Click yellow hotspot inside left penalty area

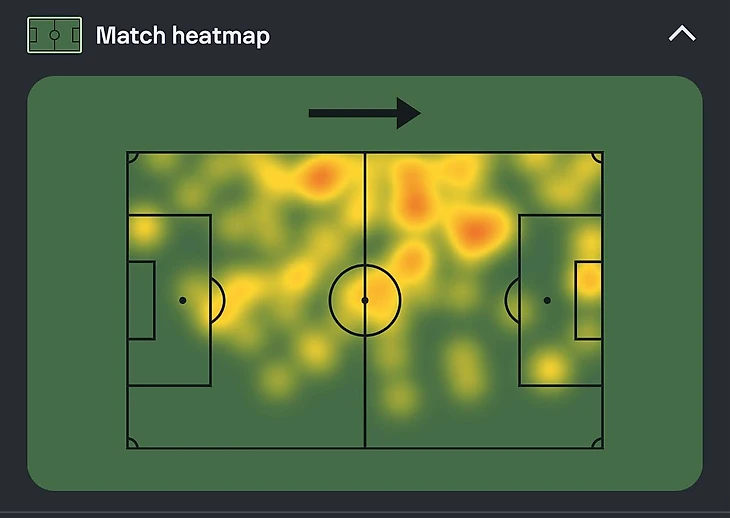click(144, 231)
